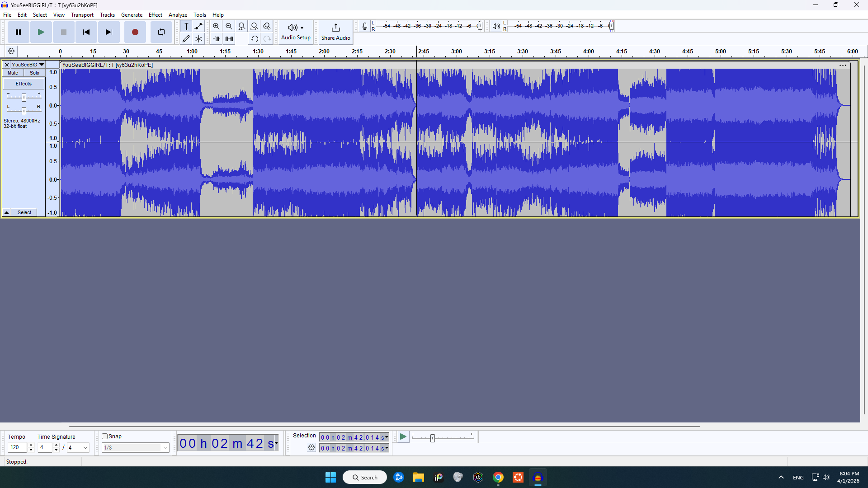Image resolution: width=868 pixels, height=488 pixels.
Task: Click Fit Project to Width
Action: point(255,26)
